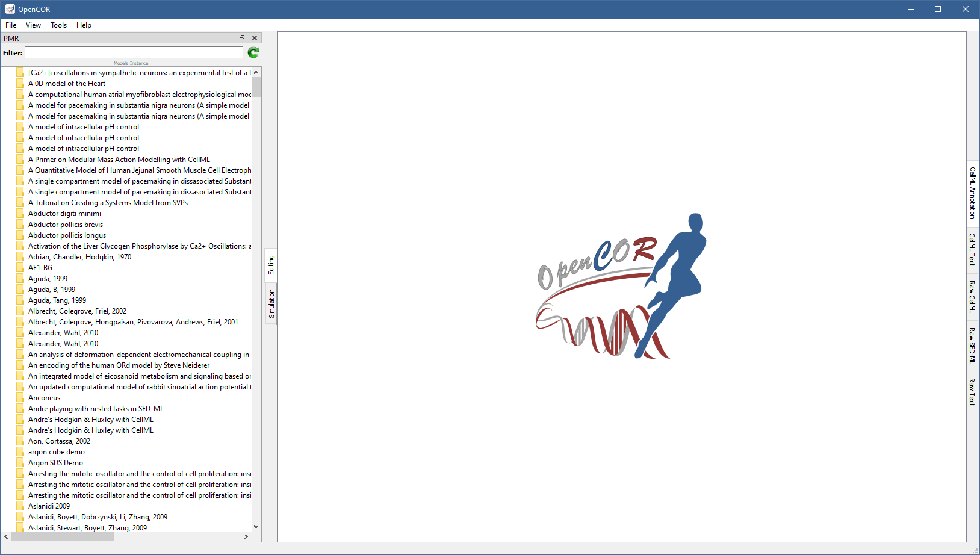980x555 pixels.
Task: Click the OpenCOR logo in the central area
Action: 621,287
